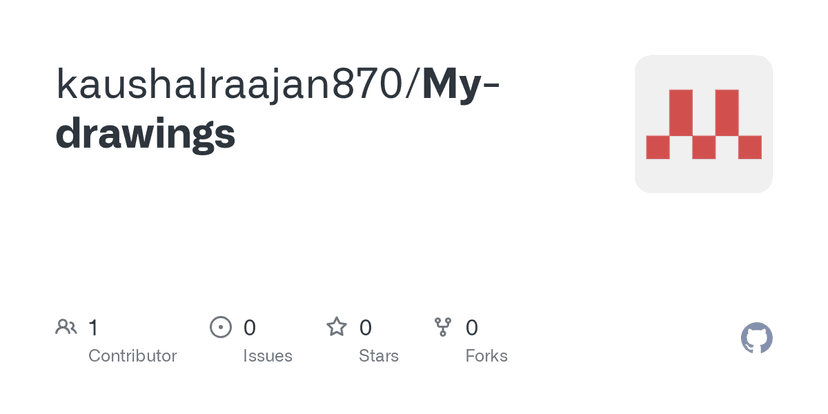Click the "Contributor" label
The height and width of the screenshot is (414, 828).
point(132,356)
